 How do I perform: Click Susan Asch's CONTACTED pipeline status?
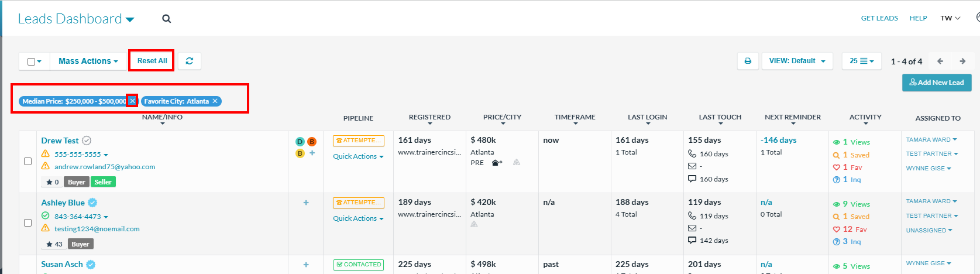[x=359, y=265]
